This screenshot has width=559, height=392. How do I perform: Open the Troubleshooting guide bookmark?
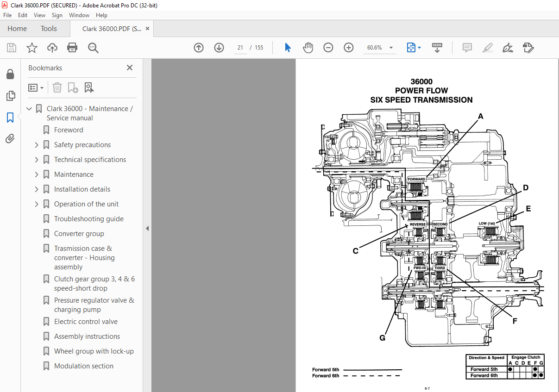[x=89, y=219]
